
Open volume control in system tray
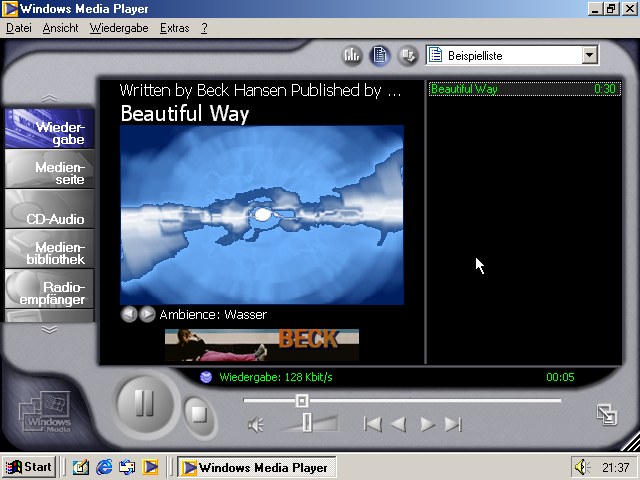(x=582, y=467)
